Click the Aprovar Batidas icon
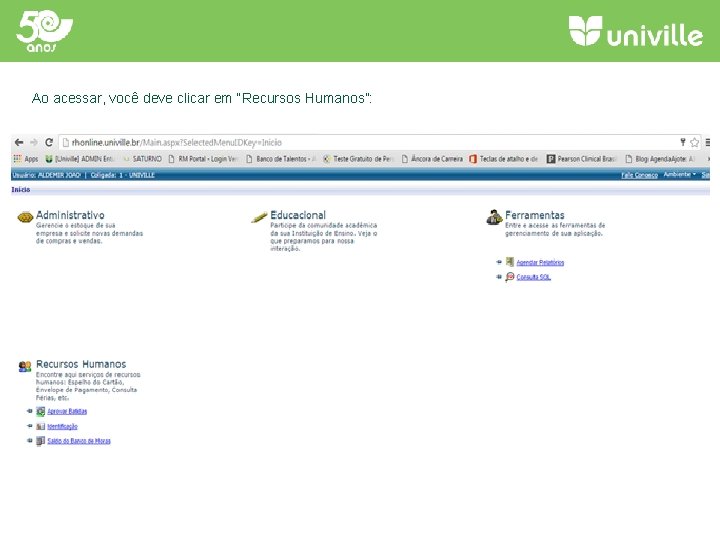Image resolution: width=720 pixels, height=540 pixels. [40, 411]
